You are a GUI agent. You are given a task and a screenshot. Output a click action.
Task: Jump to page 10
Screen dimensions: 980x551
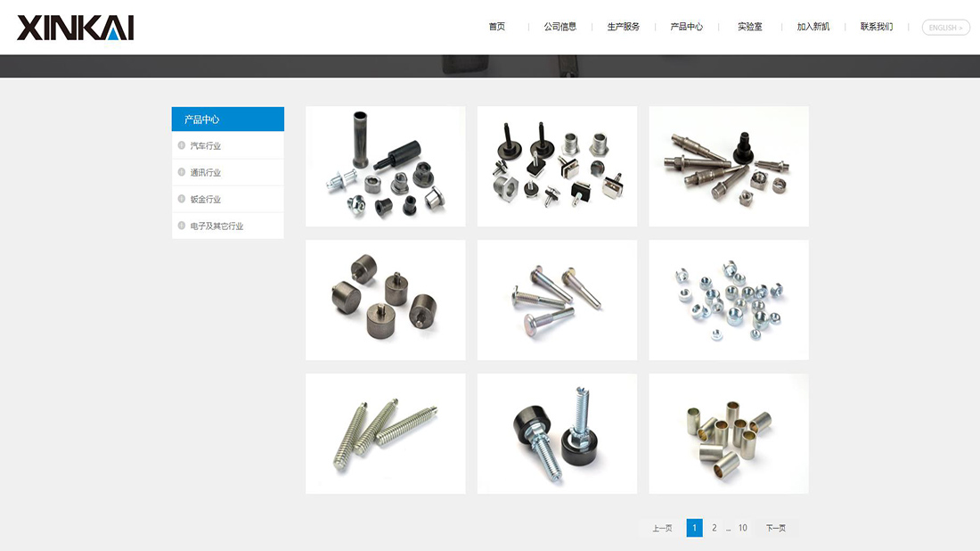pos(742,528)
